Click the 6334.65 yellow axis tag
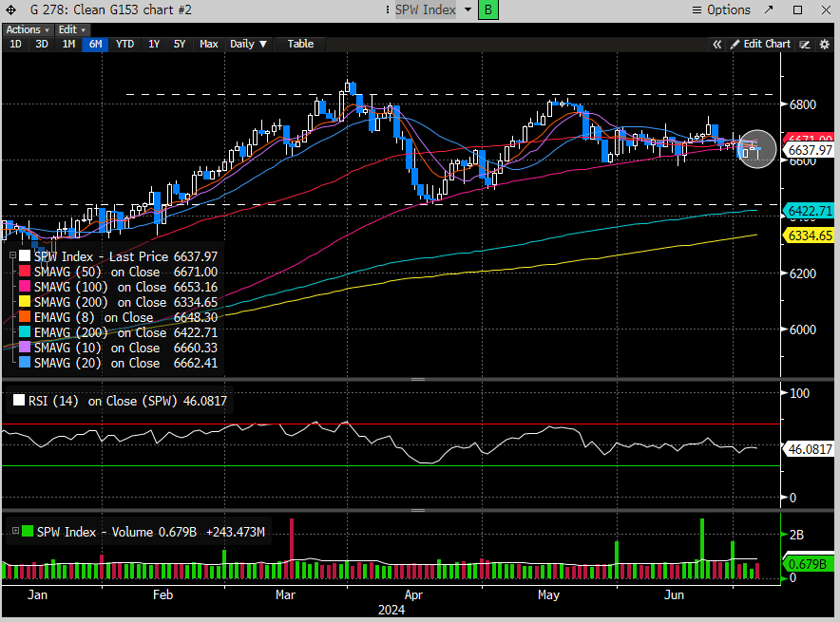840x622 pixels. [810, 236]
